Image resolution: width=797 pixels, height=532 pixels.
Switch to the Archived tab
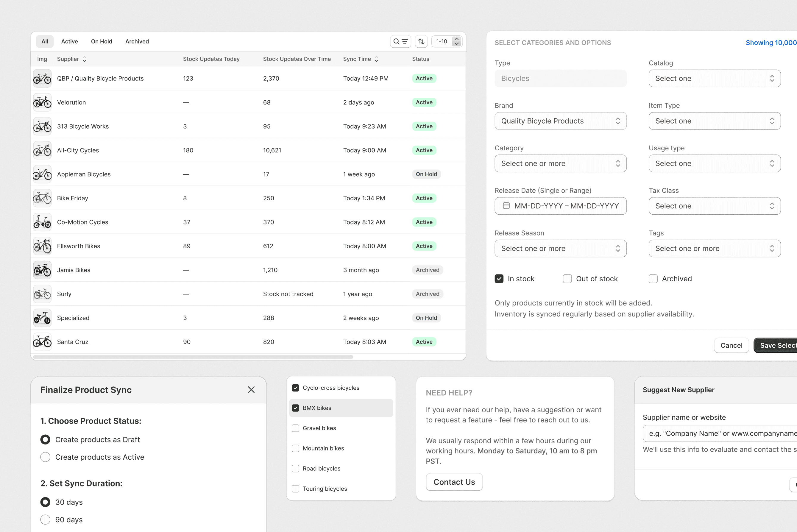[x=137, y=41]
